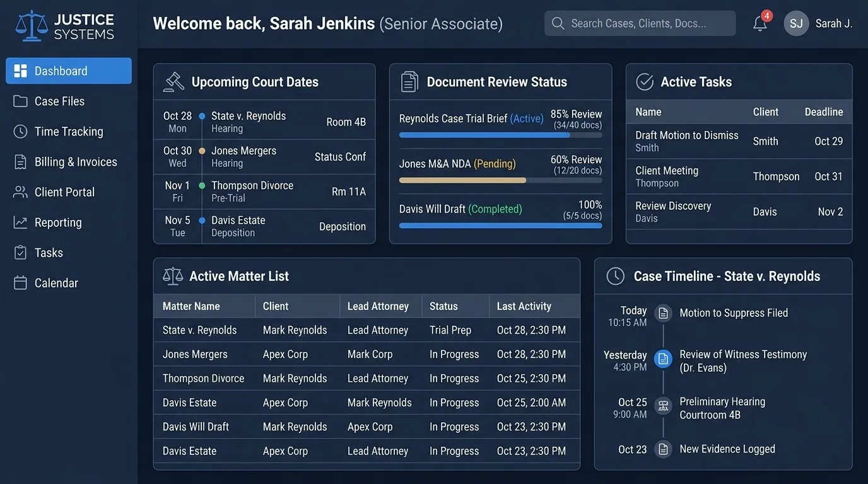Click the Client Portal people icon
This screenshot has width=868, height=484.
[x=20, y=192]
